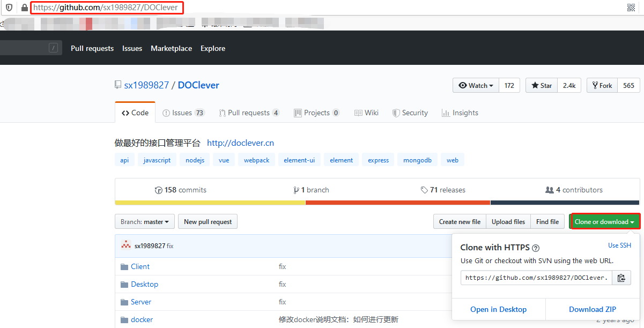Open the Clone or download dropdown
This screenshot has width=644, height=328.
click(605, 221)
